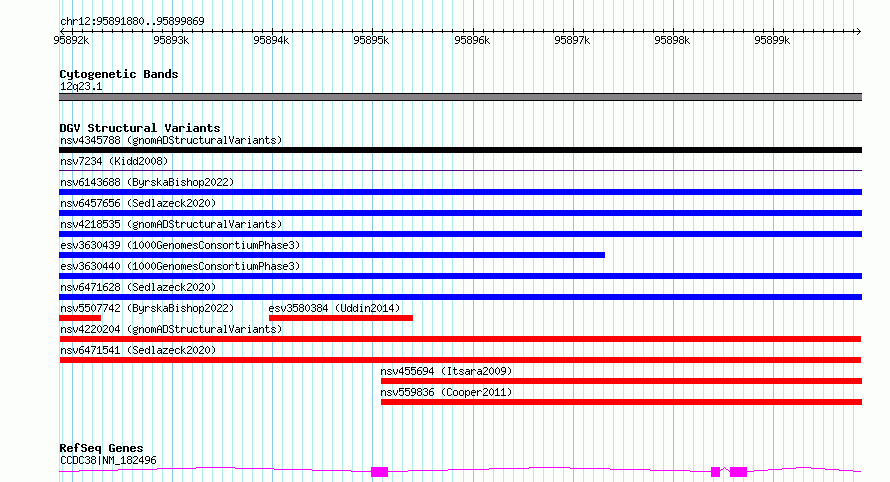The width and height of the screenshot is (890, 482).
Task: Open nsv6457656 (Sedlazeck2020) label
Action: coord(138,203)
